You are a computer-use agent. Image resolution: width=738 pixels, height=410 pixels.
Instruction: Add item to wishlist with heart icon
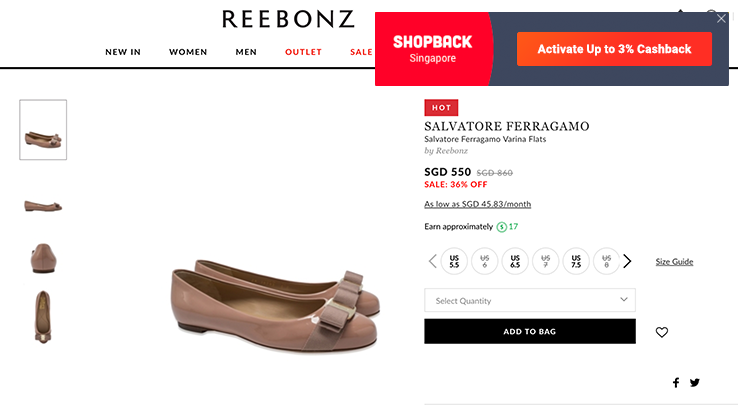point(661,332)
